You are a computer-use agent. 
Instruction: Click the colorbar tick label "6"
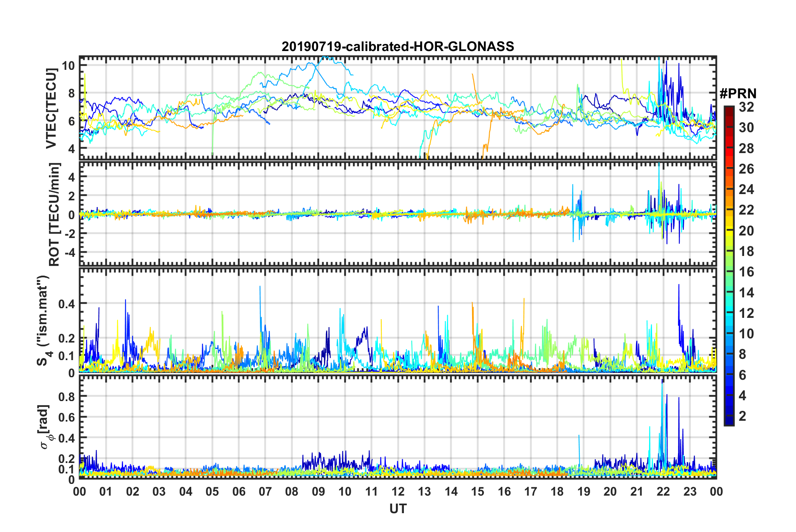[x=742, y=375]
